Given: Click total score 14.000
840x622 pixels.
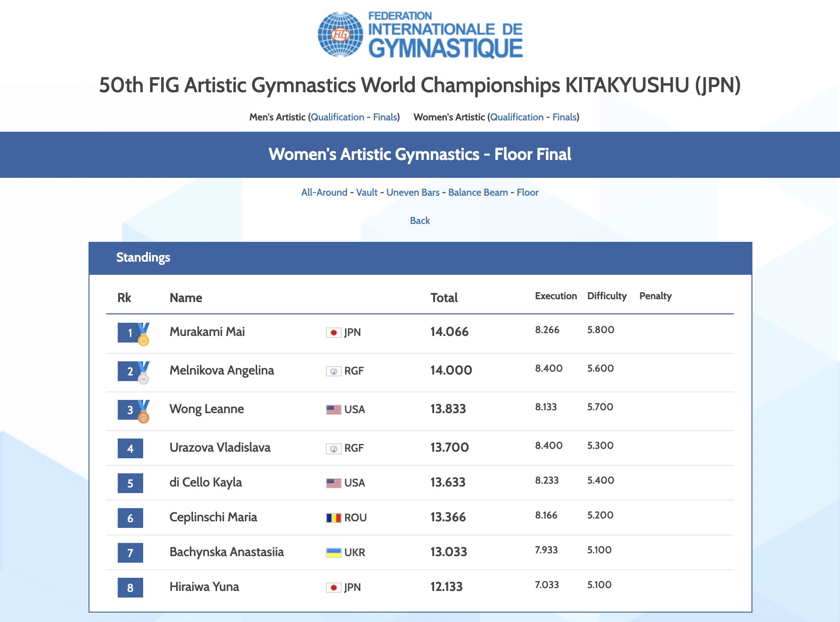Looking at the screenshot, I should [x=451, y=370].
